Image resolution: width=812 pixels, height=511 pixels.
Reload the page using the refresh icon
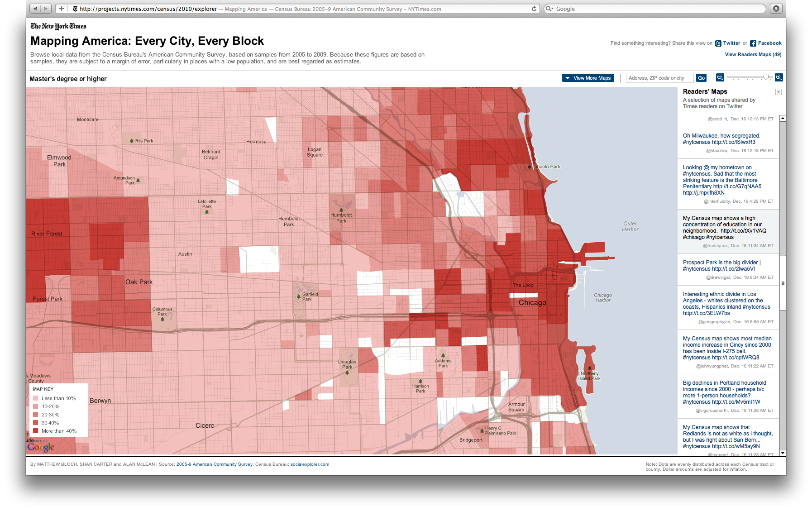tap(534, 8)
